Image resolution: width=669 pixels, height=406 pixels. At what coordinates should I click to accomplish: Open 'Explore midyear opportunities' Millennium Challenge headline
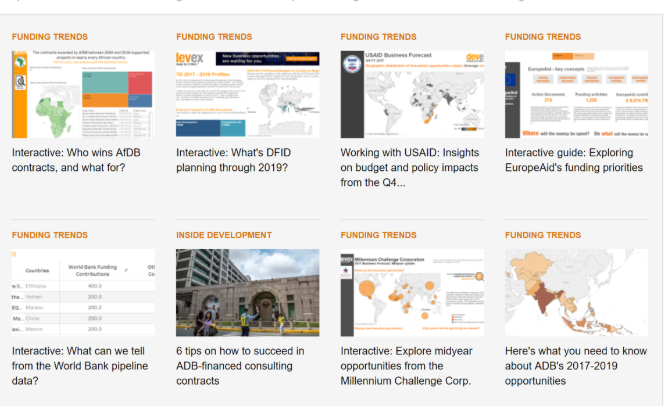coord(407,366)
